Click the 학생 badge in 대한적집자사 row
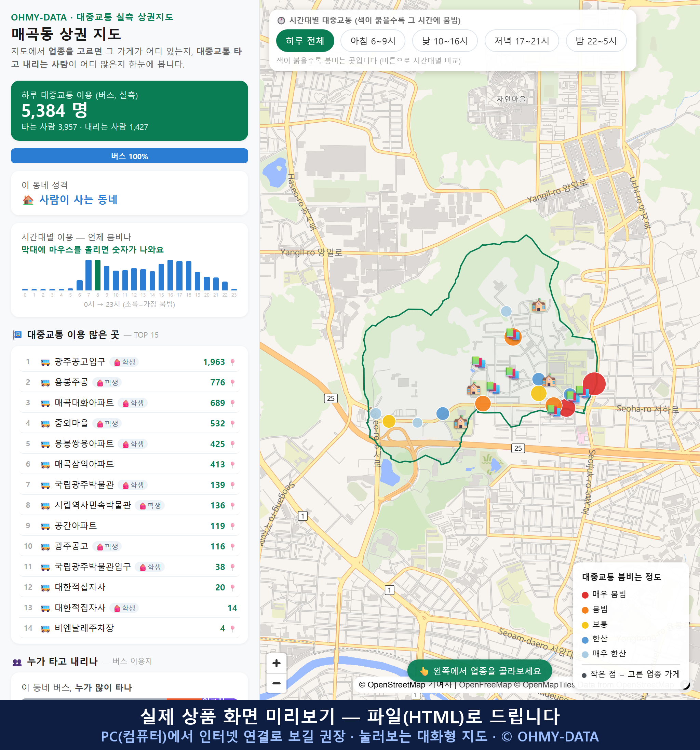The height and width of the screenshot is (750, 700). point(124,608)
